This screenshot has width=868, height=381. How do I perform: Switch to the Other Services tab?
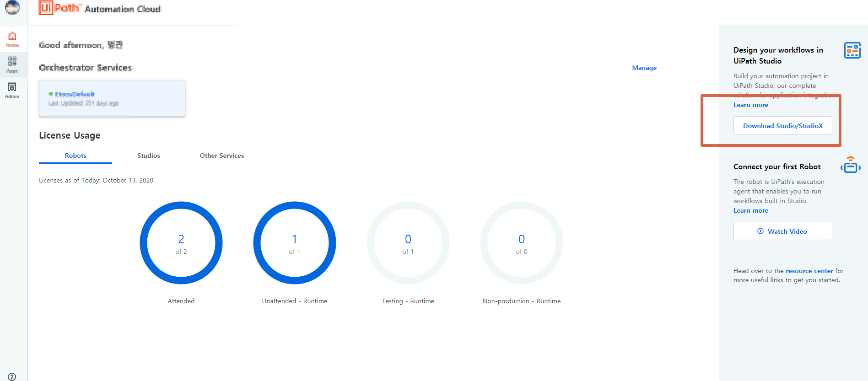[x=222, y=156]
